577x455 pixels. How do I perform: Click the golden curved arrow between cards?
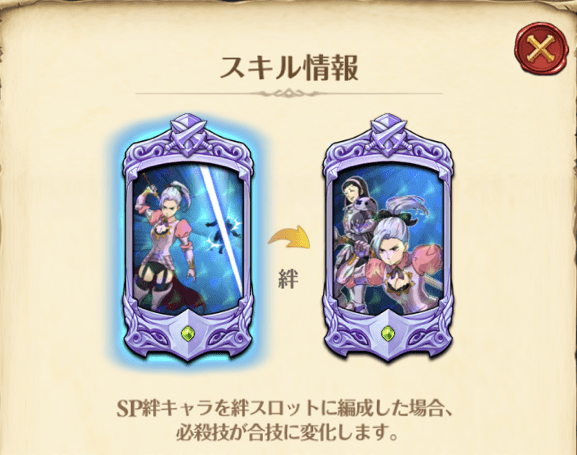pyautogui.click(x=290, y=239)
